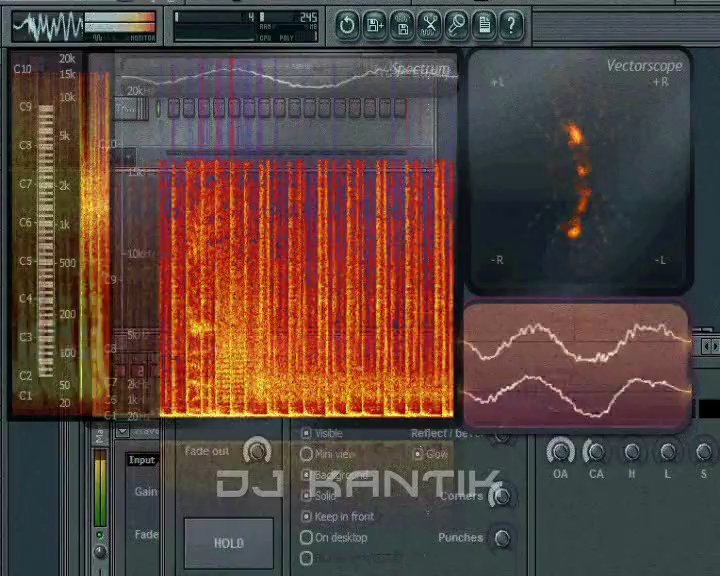
Task: Toggle the Background checkbox
Action: point(306,474)
